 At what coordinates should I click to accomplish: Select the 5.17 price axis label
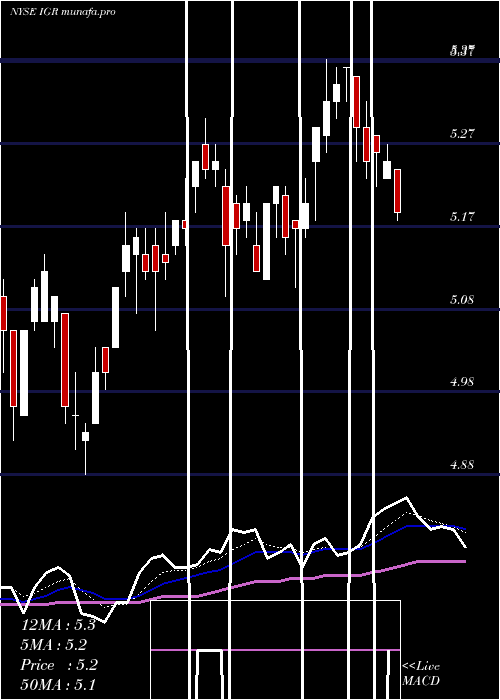click(x=462, y=217)
